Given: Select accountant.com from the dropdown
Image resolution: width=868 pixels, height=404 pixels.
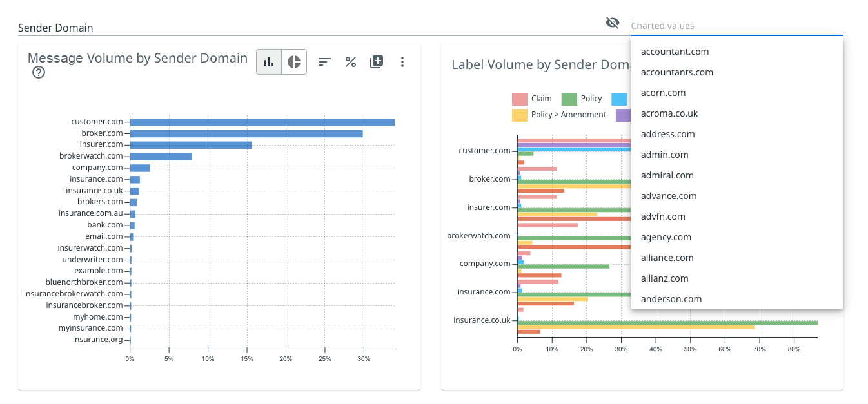Looking at the screenshot, I should pyautogui.click(x=675, y=52).
